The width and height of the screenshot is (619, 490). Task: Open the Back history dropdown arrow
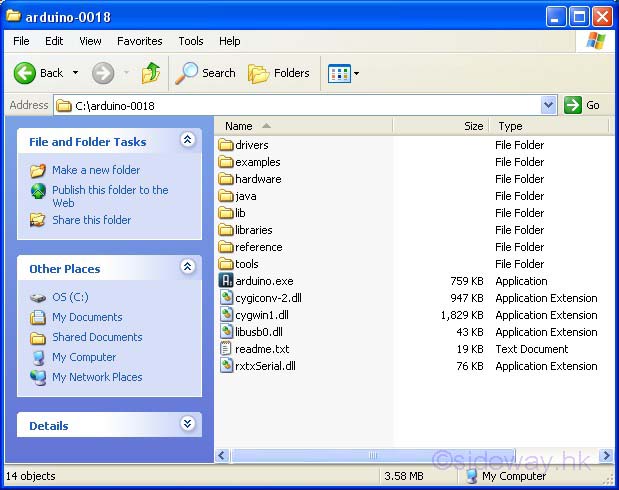click(x=75, y=73)
